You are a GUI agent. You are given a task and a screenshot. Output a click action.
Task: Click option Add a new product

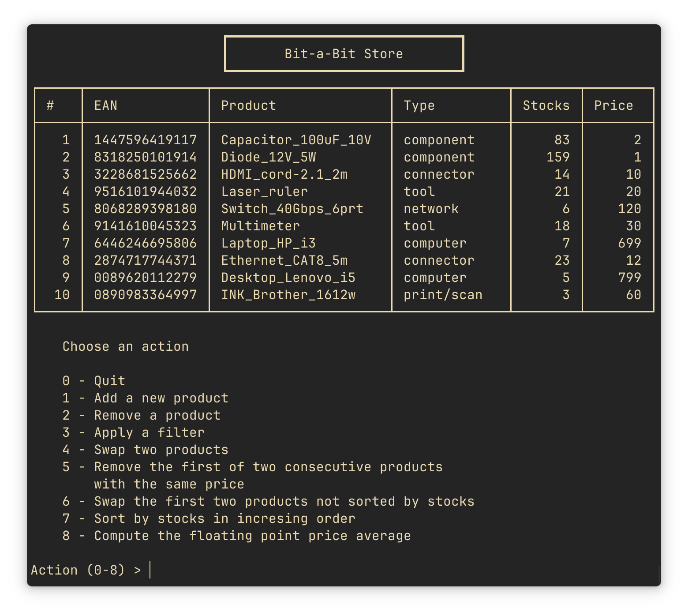coord(161,398)
